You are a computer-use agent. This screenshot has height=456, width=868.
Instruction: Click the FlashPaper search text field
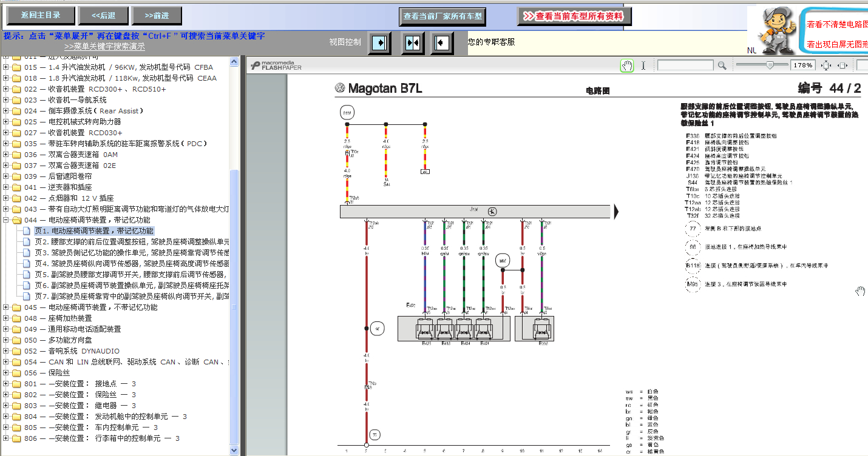(685, 65)
